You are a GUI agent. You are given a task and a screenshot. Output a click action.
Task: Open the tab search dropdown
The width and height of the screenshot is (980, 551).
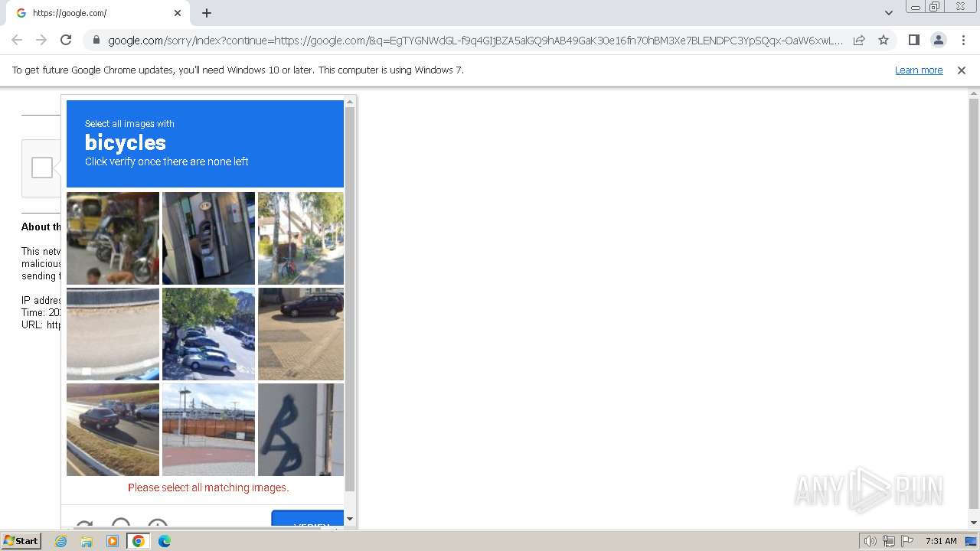pyautogui.click(x=889, y=13)
